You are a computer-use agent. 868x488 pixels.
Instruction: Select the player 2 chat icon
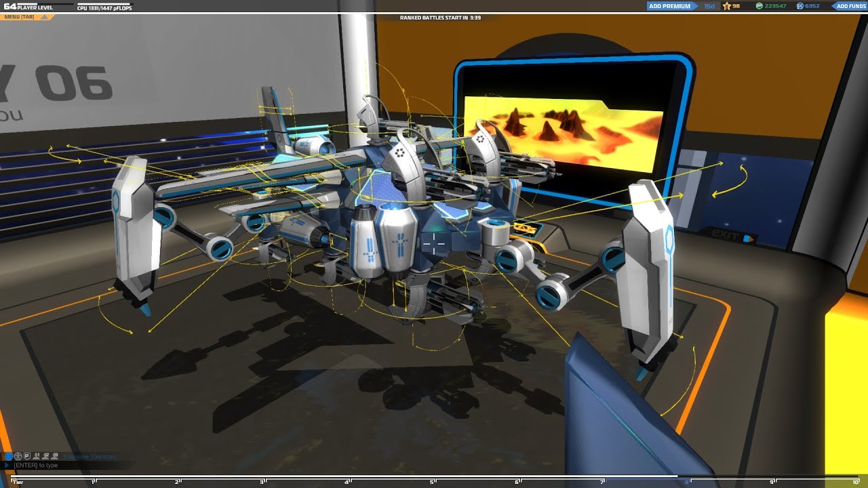tap(45, 456)
